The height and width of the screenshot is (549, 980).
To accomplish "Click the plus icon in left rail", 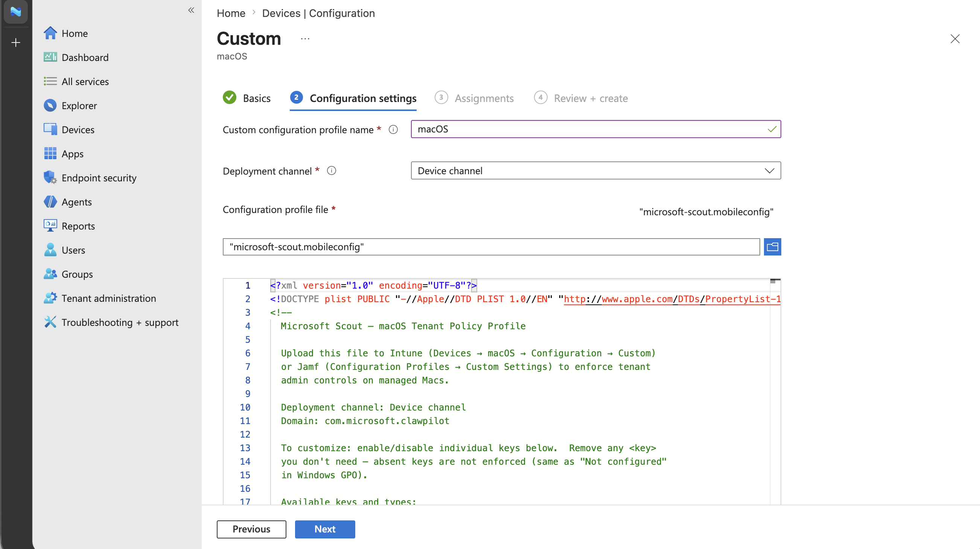I will click(15, 43).
